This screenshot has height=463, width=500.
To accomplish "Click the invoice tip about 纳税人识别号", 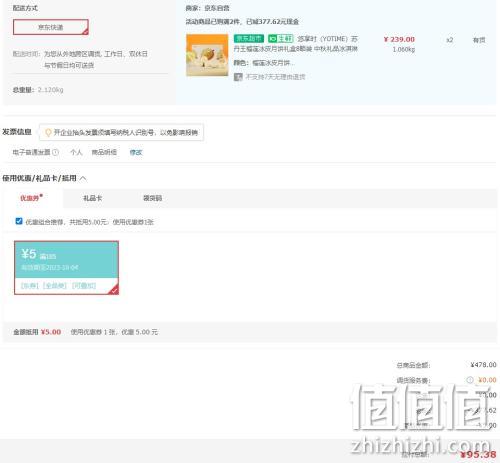I will pos(126,133).
